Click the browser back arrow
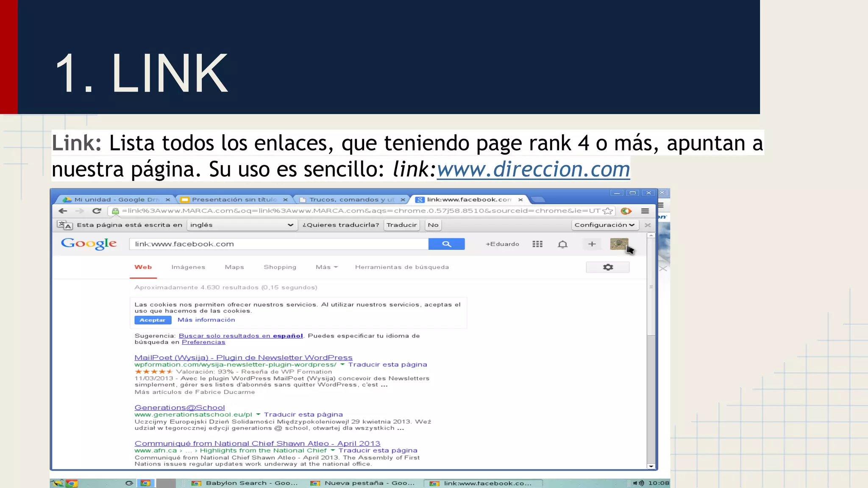 point(63,211)
